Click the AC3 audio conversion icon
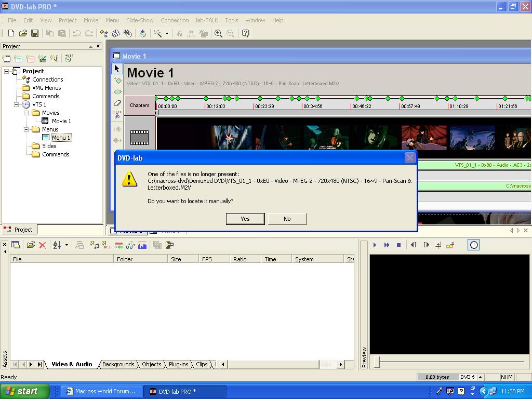 point(106,245)
